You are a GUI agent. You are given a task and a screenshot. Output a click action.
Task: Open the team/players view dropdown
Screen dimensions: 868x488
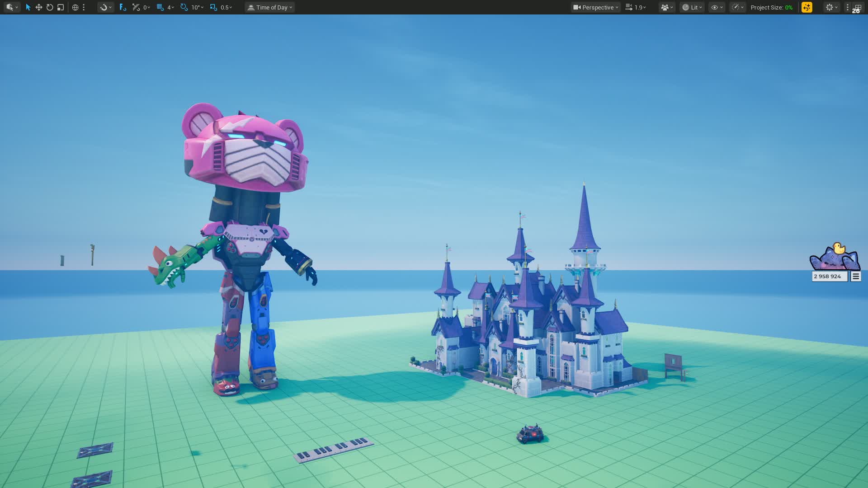(x=667, y=7)
